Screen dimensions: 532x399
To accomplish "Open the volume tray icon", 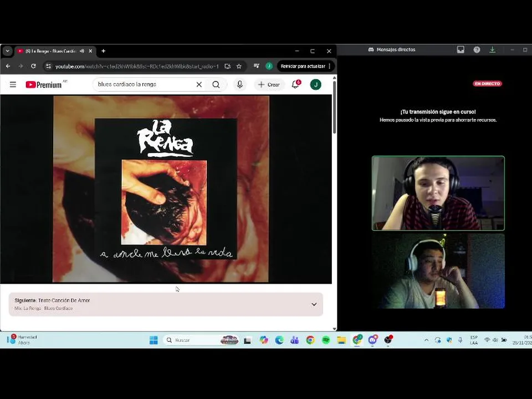I will pyautogui.click(x=495, y=340).
